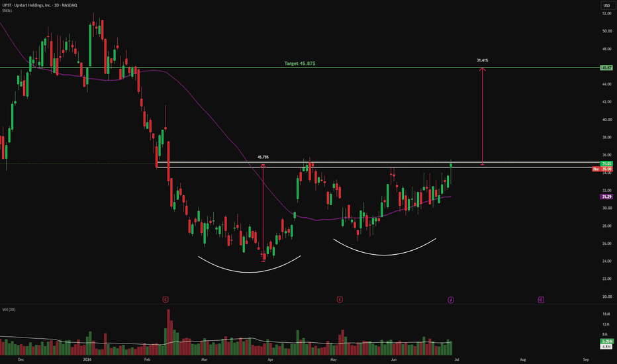This screenshot has width=617, height=364.
Task: Open the May earnings E marker
Action: pos(340,300)
